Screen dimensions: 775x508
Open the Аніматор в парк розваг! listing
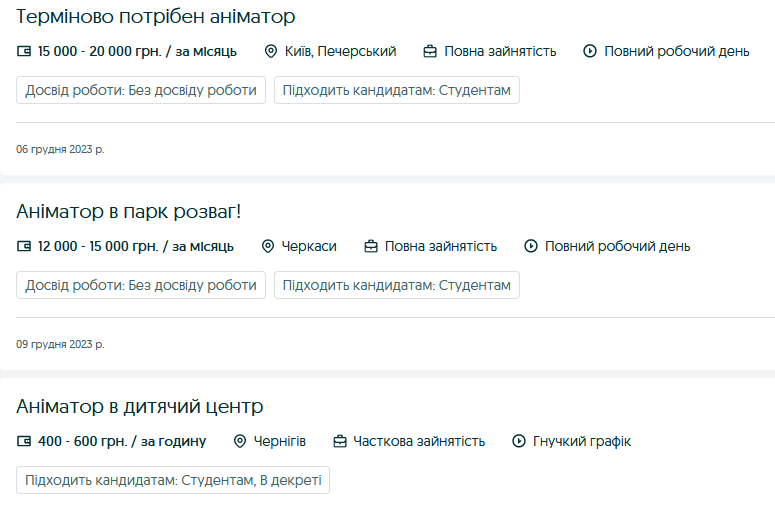click(x=129, y=212)
